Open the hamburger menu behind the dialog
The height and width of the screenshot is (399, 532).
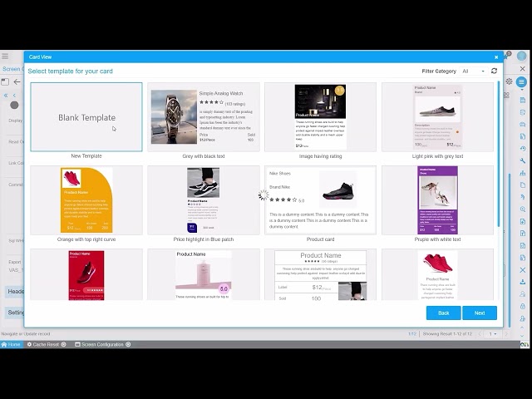click(5, 56)
